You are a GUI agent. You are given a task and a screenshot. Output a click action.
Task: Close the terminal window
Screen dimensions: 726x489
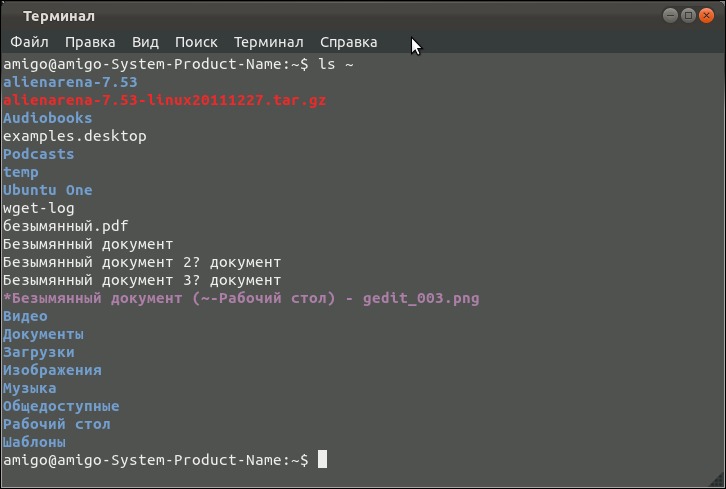tap(706, 16)
